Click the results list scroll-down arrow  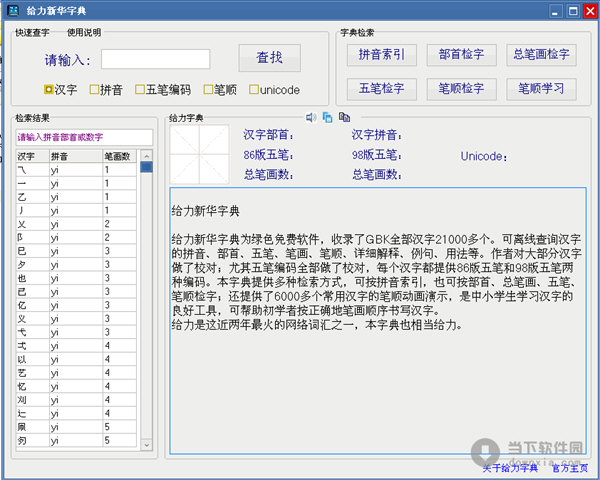(147, 445)
